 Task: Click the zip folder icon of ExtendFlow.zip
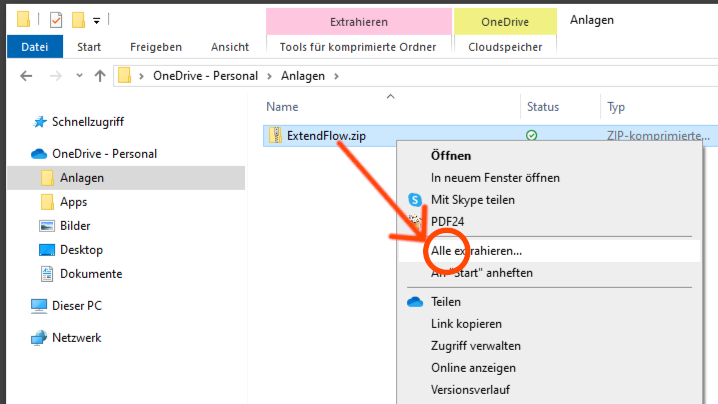pos(275,136)
